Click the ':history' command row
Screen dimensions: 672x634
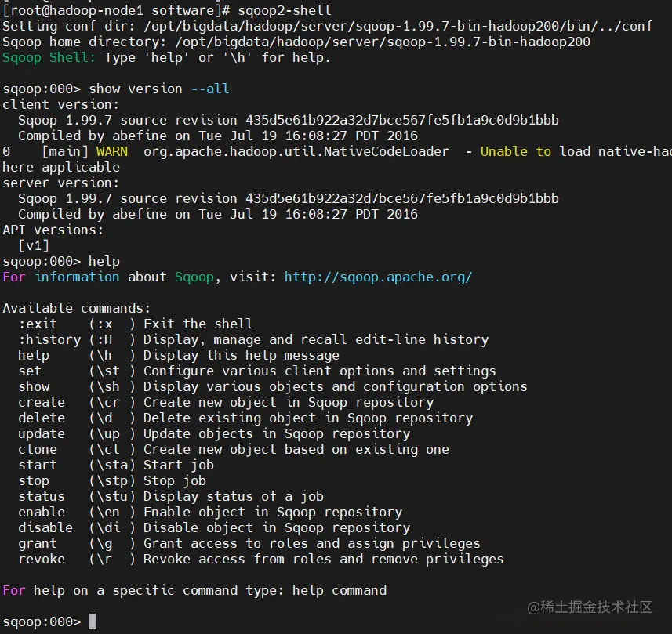point(253,339)
